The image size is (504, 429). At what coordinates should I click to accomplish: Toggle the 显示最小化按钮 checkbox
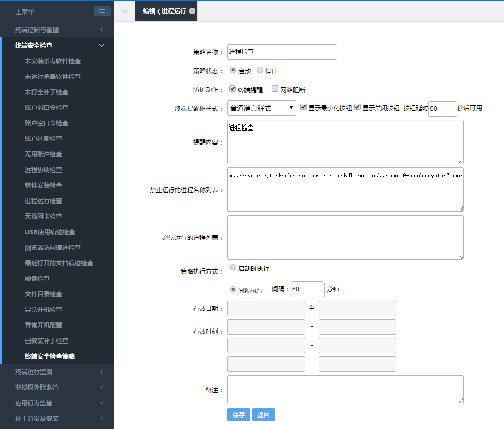pyautogui.click(x=304, y=107)
